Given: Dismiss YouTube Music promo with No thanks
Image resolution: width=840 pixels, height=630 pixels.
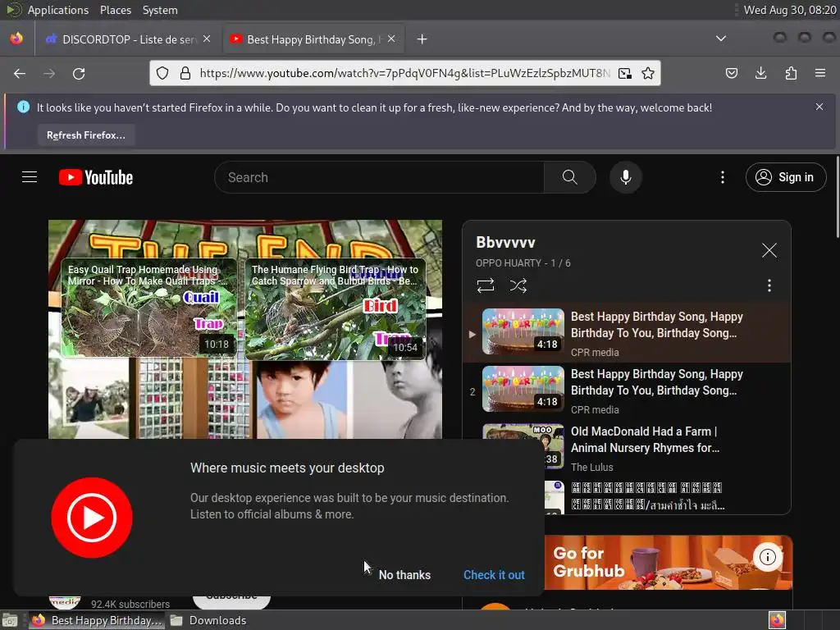Looking at the screenshot, I should [x=404, y=575].
